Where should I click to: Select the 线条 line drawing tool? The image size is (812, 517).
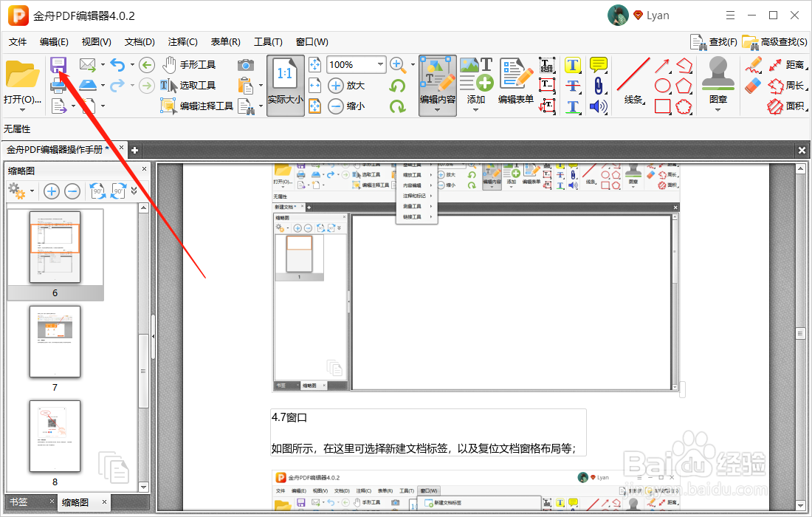pyautogui.click(x=633, y=81)
